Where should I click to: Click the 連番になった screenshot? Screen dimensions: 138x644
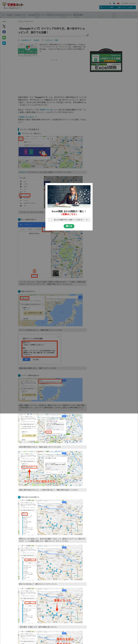(50, 605)
